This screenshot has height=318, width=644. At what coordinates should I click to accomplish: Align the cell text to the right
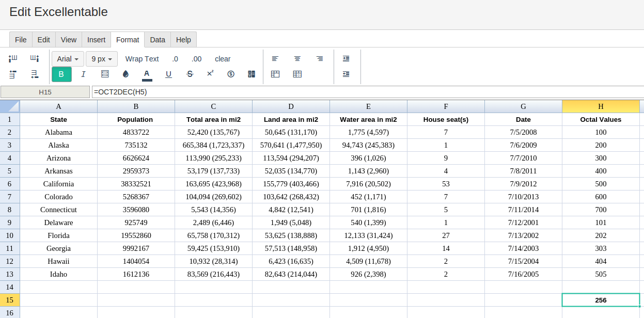click(320, 59)
